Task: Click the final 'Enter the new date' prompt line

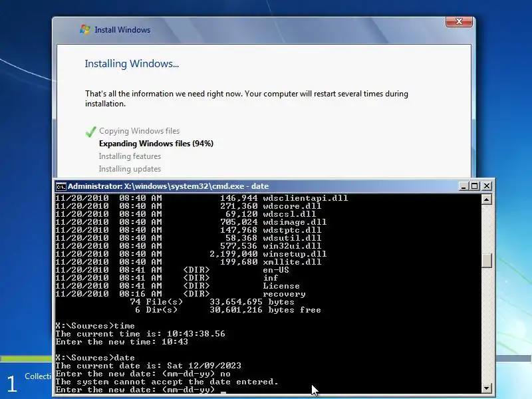Action: pos(140,390)
